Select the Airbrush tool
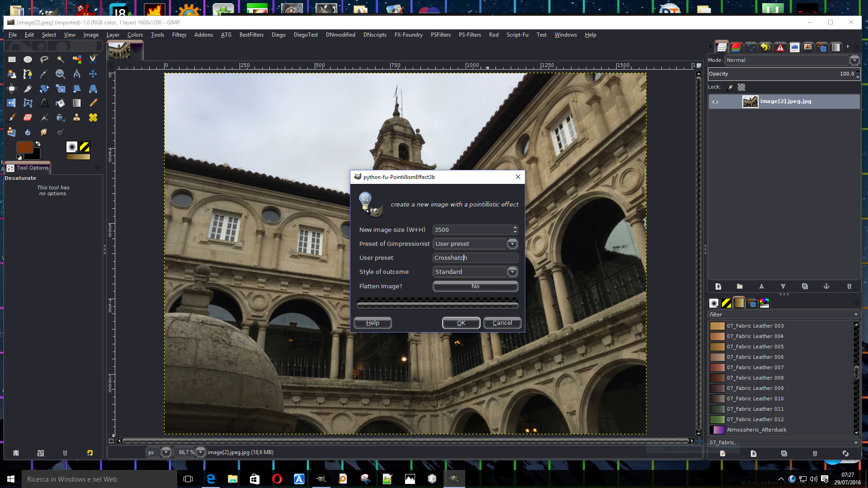The width and height of the screenshot is (868, 488). tap(44, 117)
